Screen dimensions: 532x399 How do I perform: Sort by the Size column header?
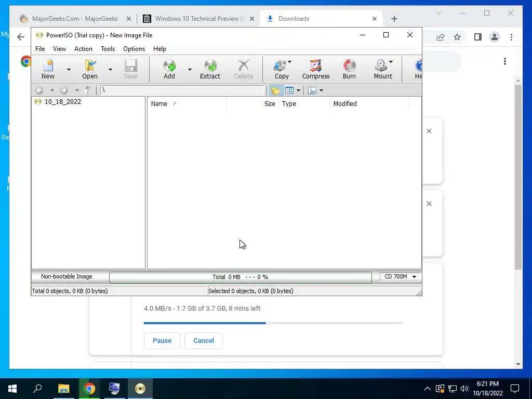pos(252,104)
